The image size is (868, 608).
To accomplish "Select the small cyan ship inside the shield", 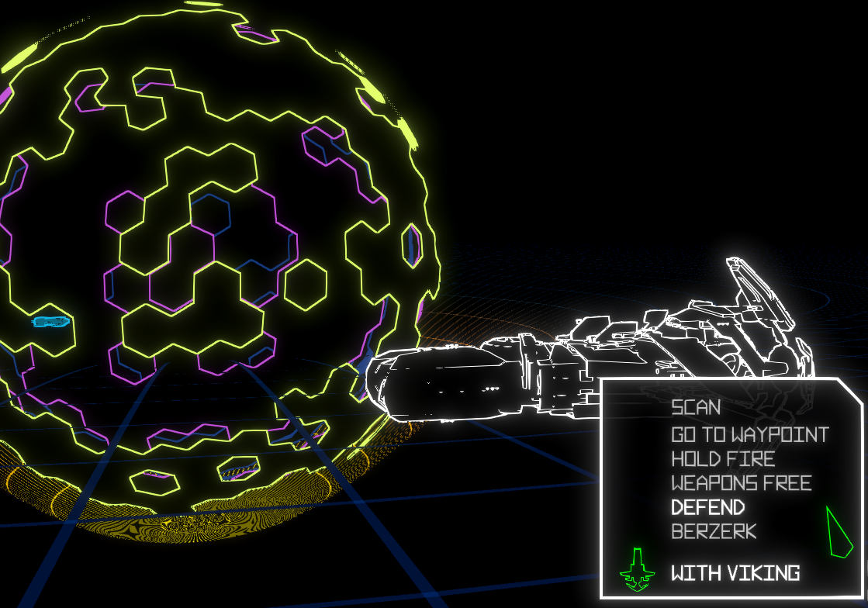I will click(51, 321).
